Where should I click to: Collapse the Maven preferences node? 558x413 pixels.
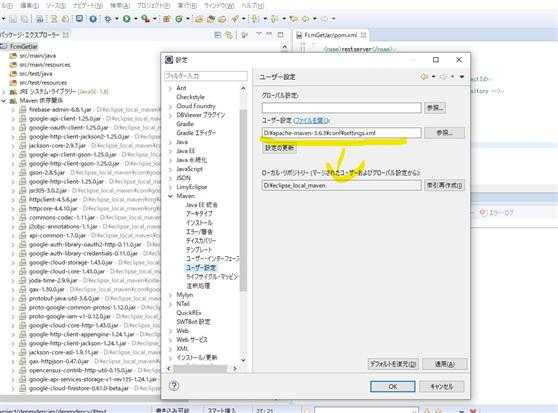click(170, 196)
